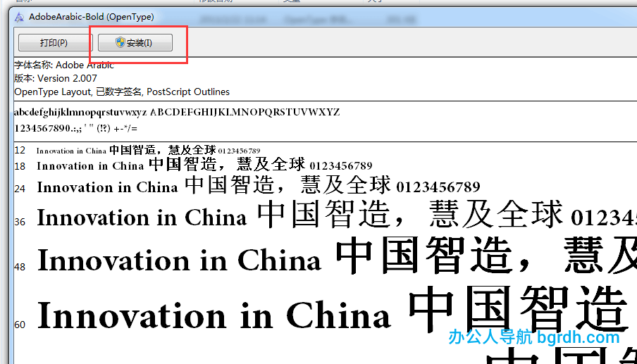
Task: Click the 1234567890 punctuation sample line
Action: point(75,128)
